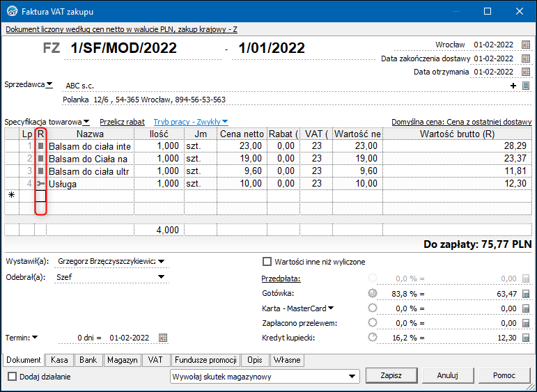Click Ilość column header
The width and height of the screenshot is (537, 392).
pyautogui.click(x=159, y=134)
